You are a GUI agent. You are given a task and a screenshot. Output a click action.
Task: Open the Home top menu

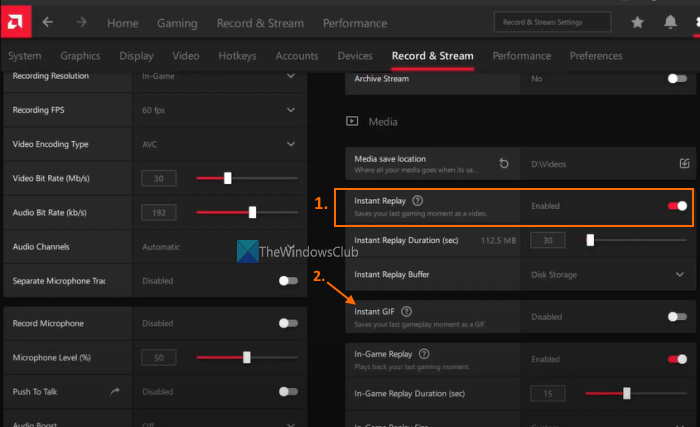coord(123,23)
